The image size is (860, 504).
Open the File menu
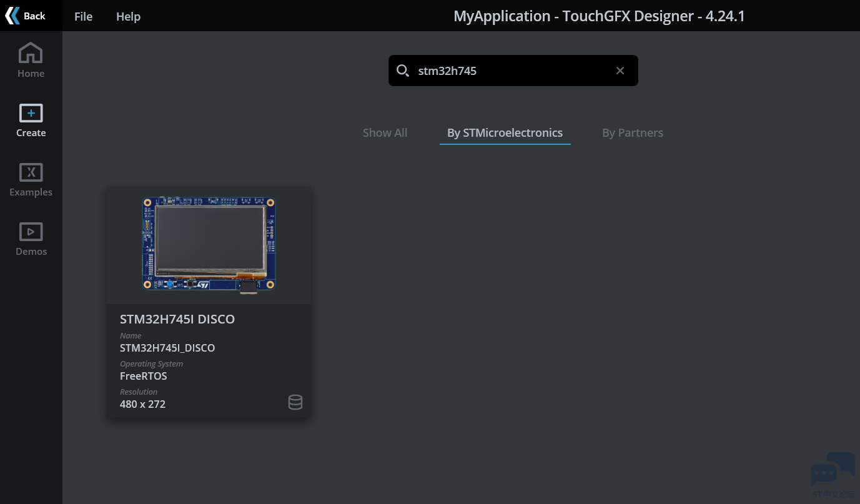83,16
